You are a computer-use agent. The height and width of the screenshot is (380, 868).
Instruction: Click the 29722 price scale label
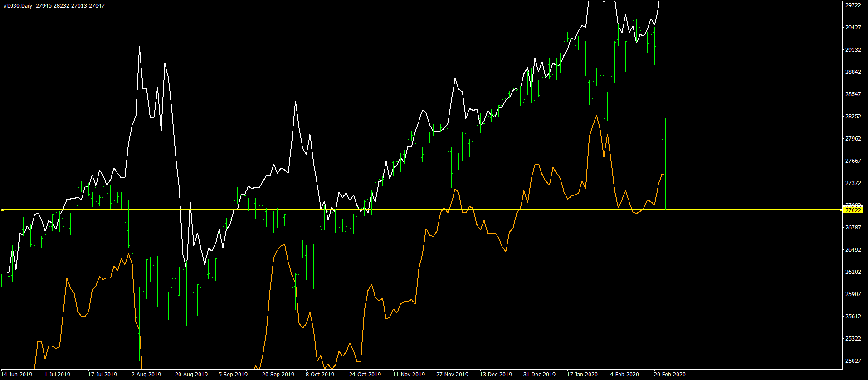(853, 5)
